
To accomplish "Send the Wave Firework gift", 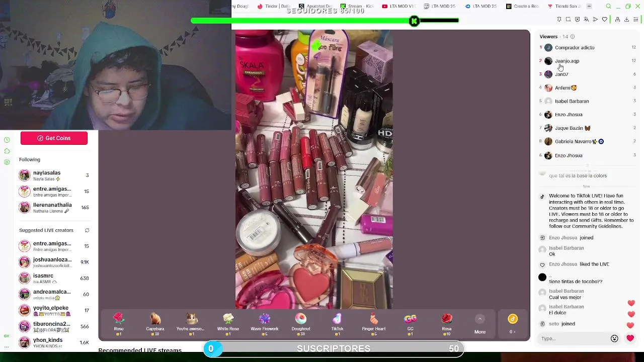I will coord(264,324).
